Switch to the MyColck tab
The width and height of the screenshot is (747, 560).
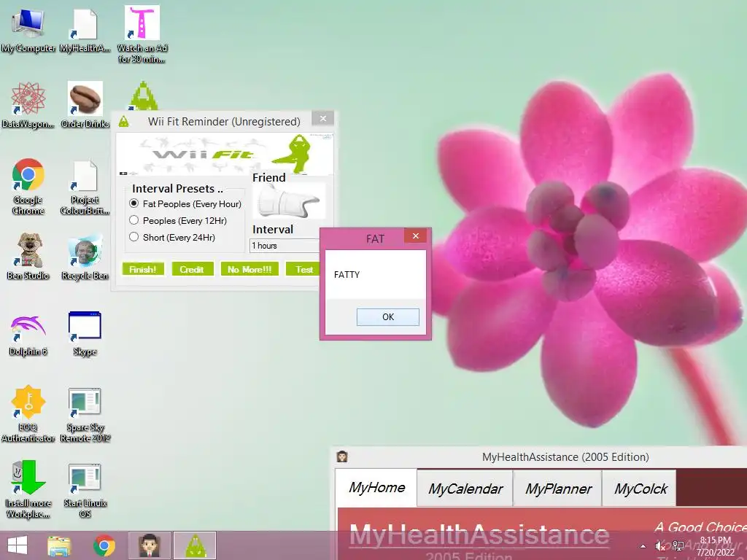click(x=640, y=489)
